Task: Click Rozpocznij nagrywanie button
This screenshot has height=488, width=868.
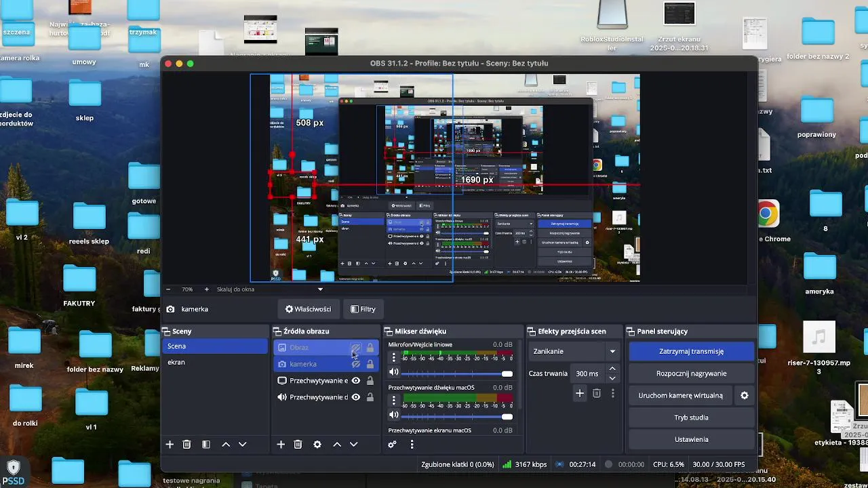Action: [691, 373]
